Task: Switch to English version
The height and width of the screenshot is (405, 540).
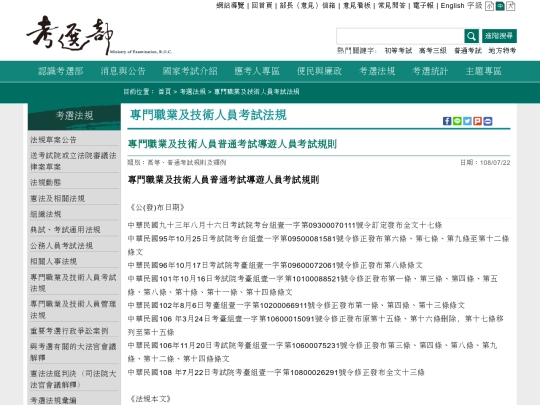Action: click(452, 6)
